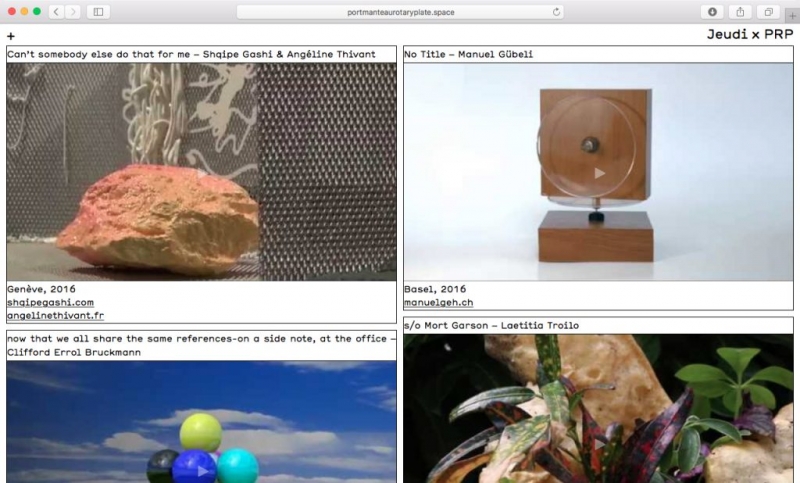Viewport: 800px width, 483px height.
Task: Open the Share menu in Safari
Action: 741,12
